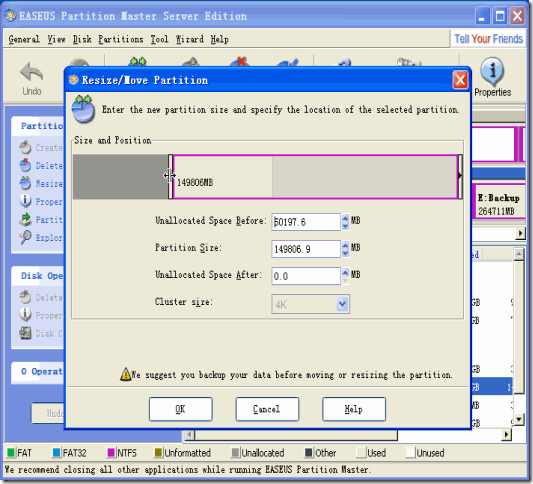Click the Disk Operations panel header
Screen dimensions: 533x484
point(38,276)
